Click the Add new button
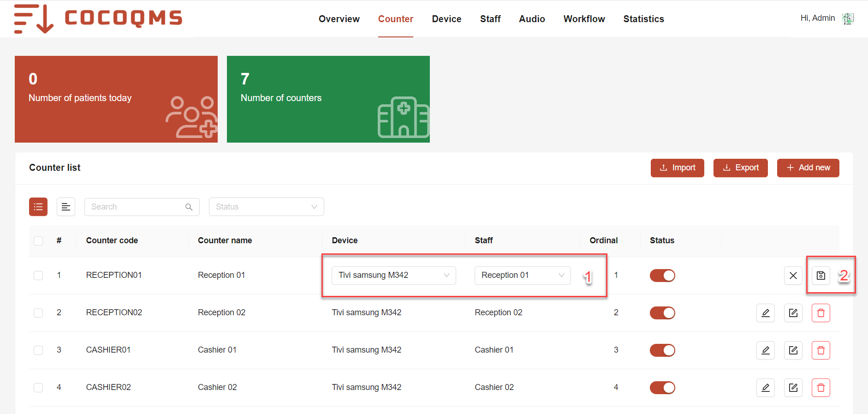The height and width of the screenshot is (414, 868). coord(808,168)
